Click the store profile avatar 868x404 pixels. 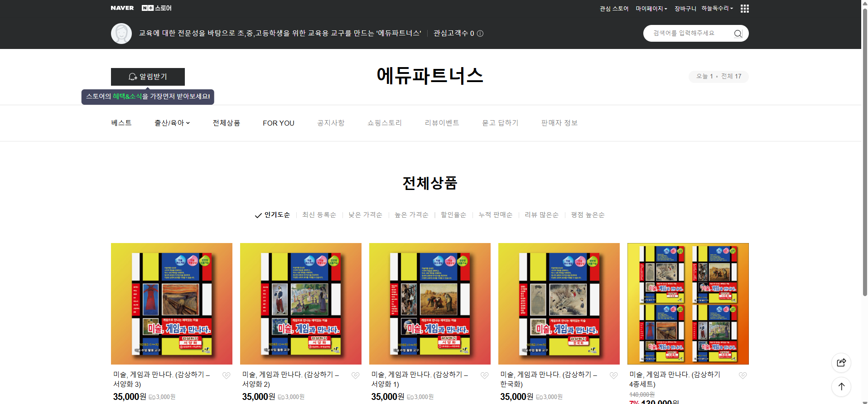coord(121,34)
